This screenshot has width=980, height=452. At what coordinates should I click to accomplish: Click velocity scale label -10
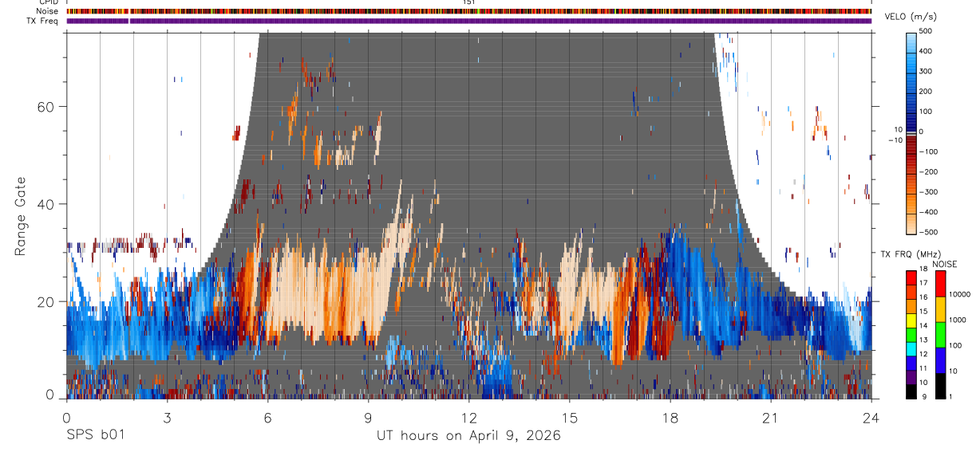896,140
